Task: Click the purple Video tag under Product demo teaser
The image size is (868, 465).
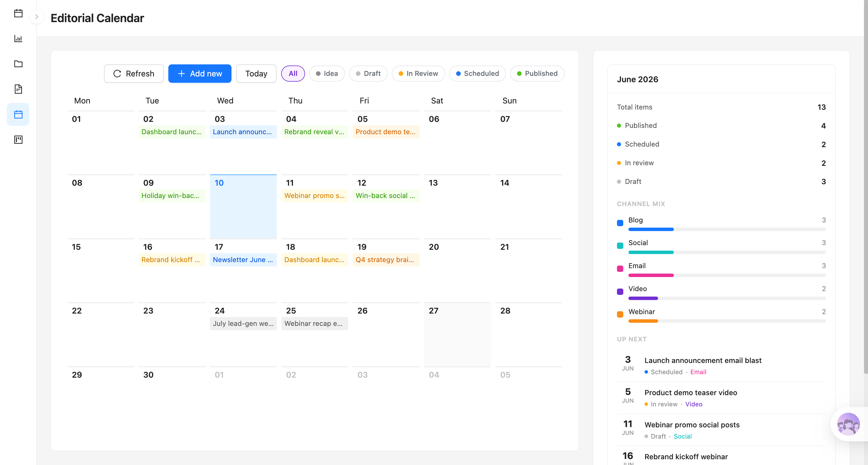Action: pos(693,404)
